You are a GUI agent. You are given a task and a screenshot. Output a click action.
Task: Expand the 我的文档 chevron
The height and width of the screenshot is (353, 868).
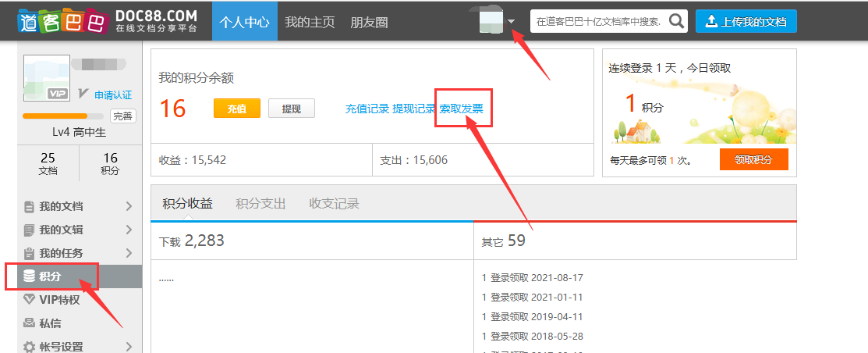coord(129,206)
